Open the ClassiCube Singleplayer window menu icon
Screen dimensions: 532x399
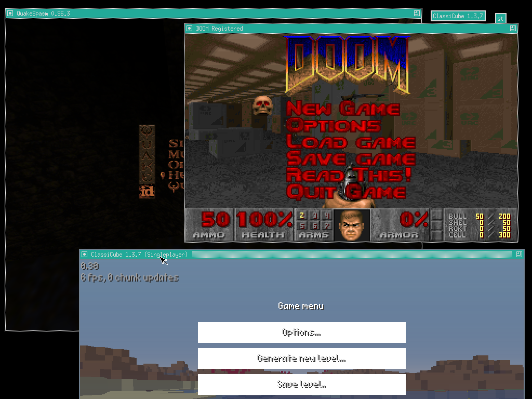[x=84, y=255]
